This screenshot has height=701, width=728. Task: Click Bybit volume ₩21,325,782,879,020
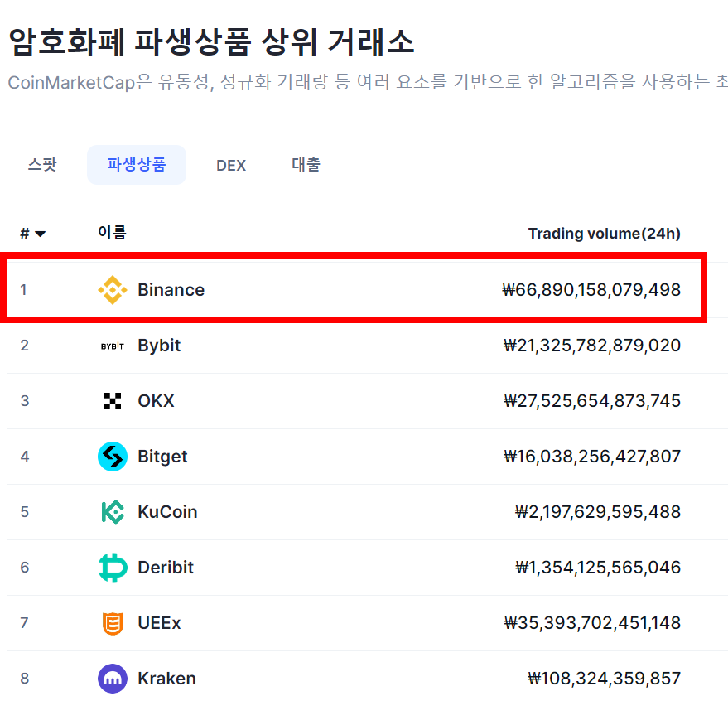point(592,346)
